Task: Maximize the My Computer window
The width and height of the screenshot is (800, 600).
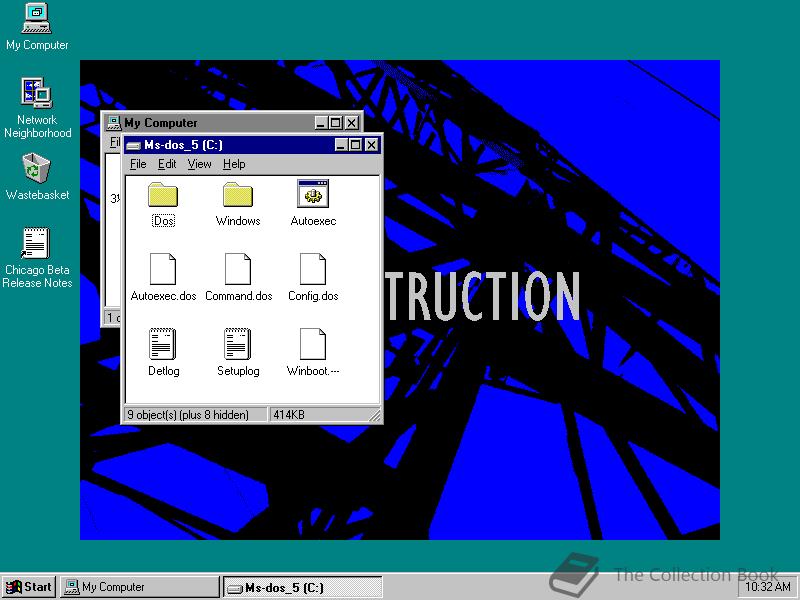Action: click(335, 123)
